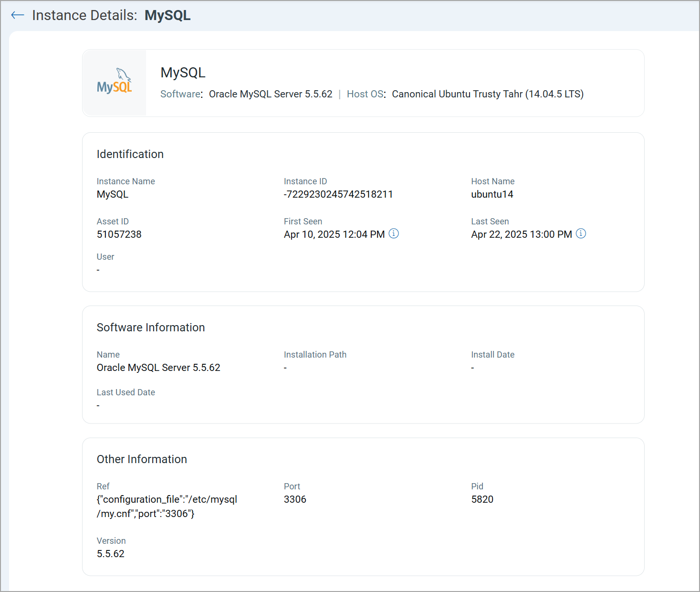Viewport: 700px width, 592px height.
Task: Click the Host OS value Canonical Ubuntu Trusty Tahr
Action: pos(488,94)
